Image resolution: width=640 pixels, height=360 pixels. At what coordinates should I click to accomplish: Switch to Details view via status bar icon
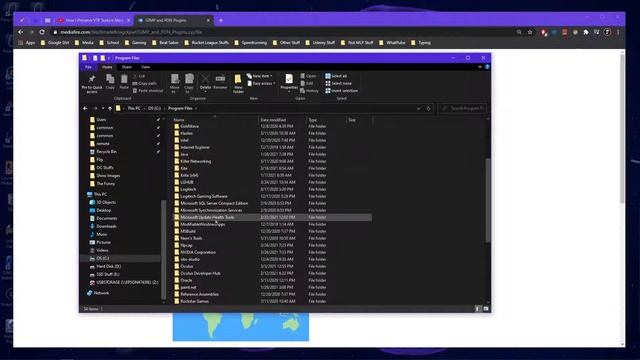(x=477, y=309)
